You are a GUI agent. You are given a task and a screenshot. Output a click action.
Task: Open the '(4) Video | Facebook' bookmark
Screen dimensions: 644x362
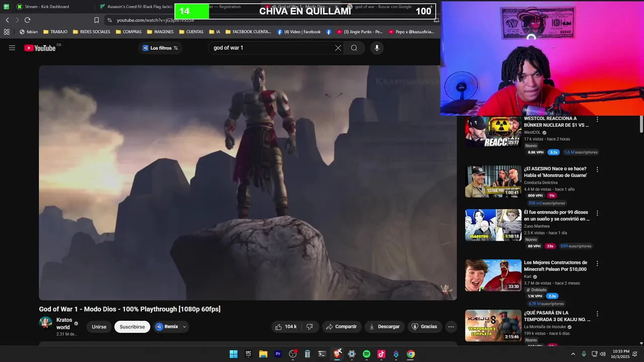coord(299,32)
